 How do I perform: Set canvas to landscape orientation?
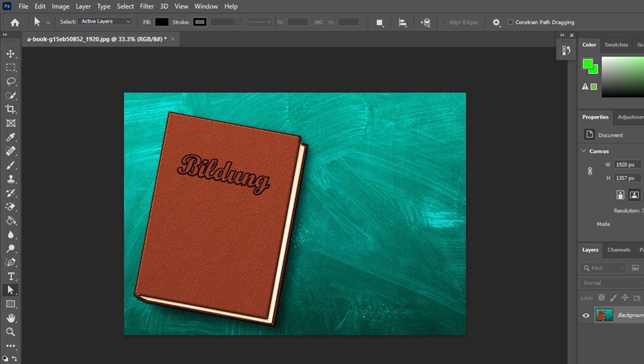click(x=634, y=195)
